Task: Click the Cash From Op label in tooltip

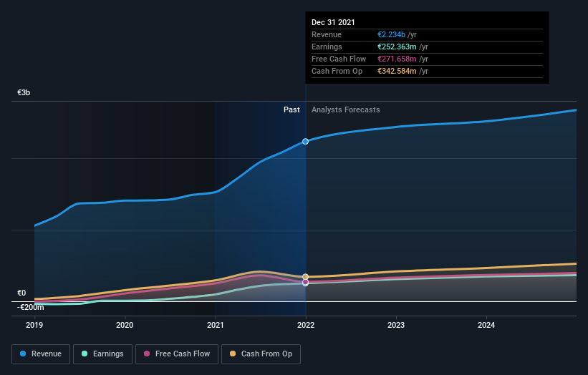Action: [x=337, y=71]
